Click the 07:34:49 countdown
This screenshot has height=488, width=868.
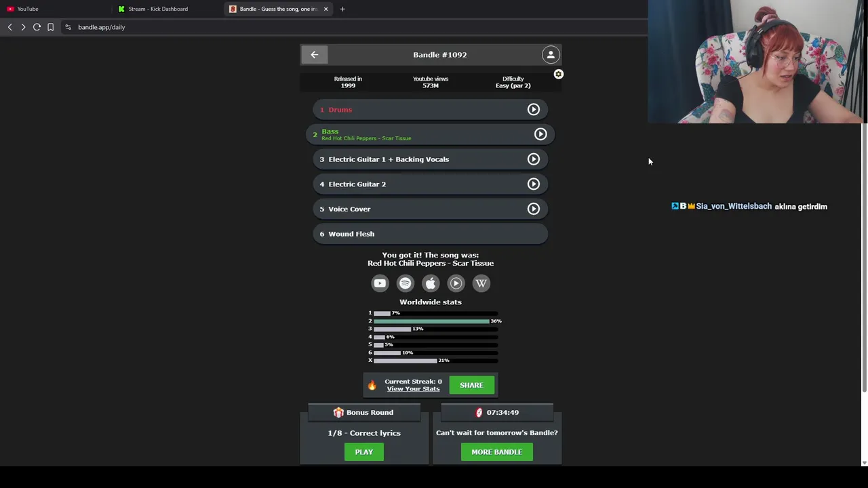click(x=502, y=412)
